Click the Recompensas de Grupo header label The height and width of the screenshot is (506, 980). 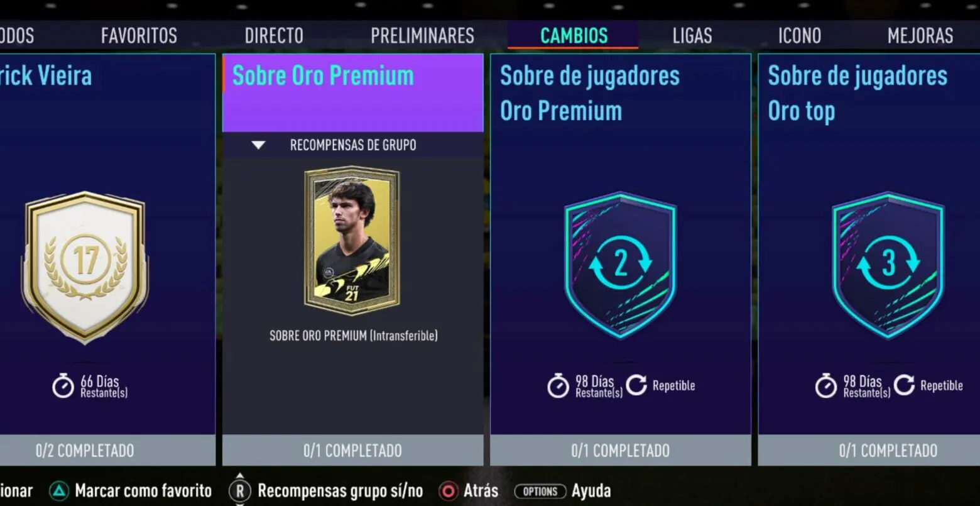353,145
